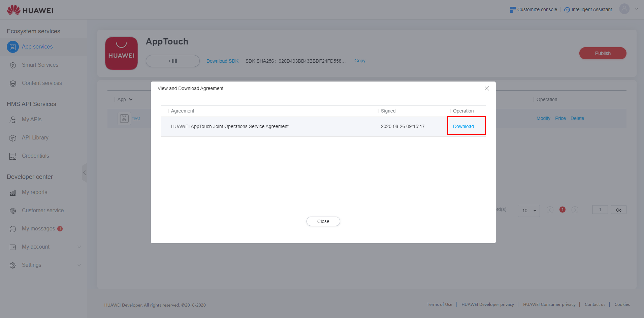Image resolution: width=644 pixels, height=318 pixels.
Task: Open Contact us footer link
Action: (595, 304)
